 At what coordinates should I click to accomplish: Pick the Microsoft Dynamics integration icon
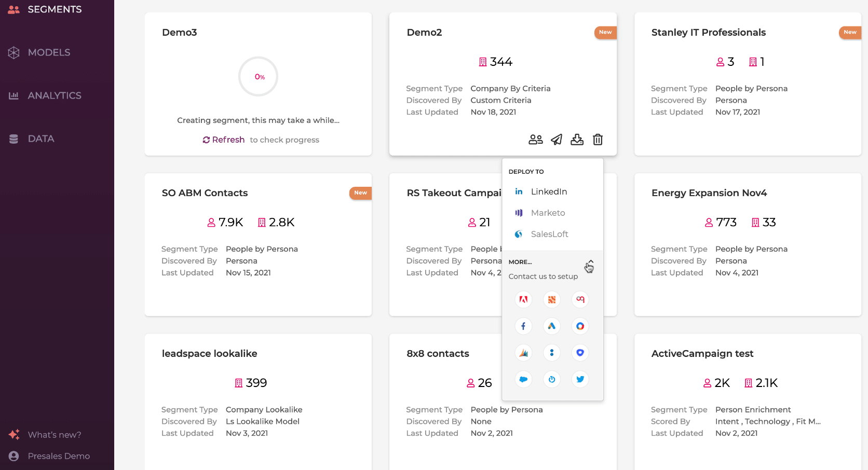[x=523, y=353]
